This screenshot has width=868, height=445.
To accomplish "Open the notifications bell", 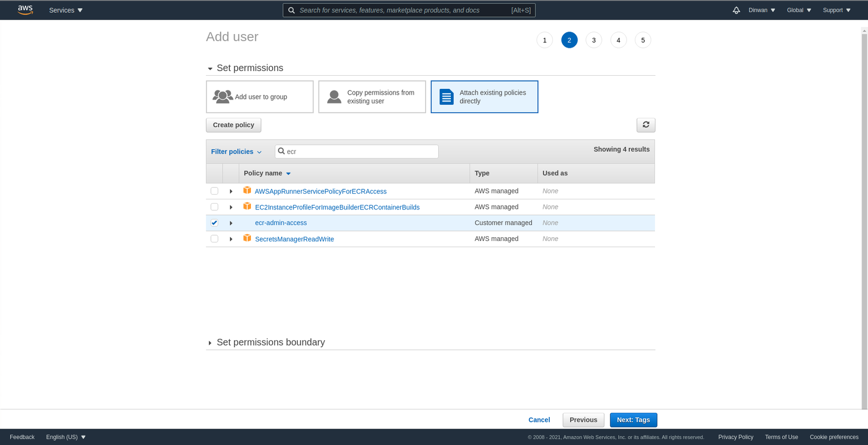I will (x=736, y=10).
